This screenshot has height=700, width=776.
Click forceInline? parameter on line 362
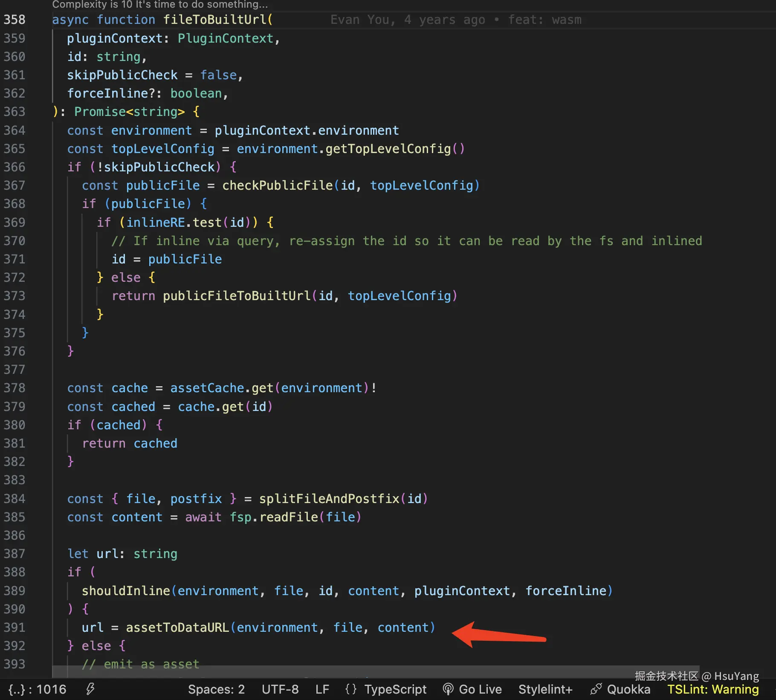[111, 93]
